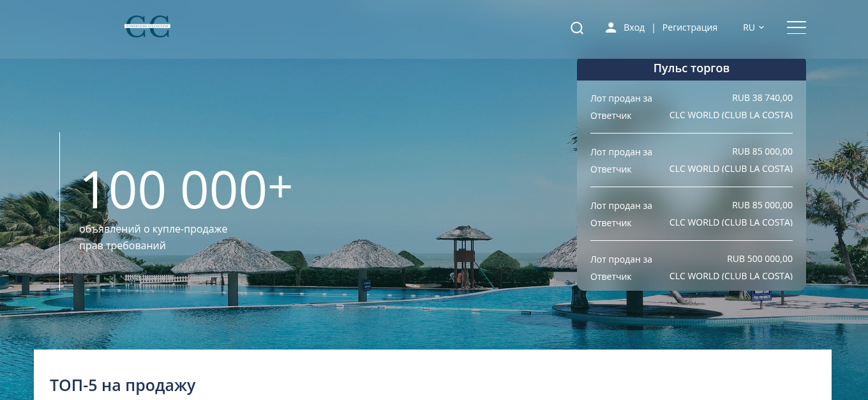Click the Пульс торгов panel header
868x400 pixels.
[691, 69]
